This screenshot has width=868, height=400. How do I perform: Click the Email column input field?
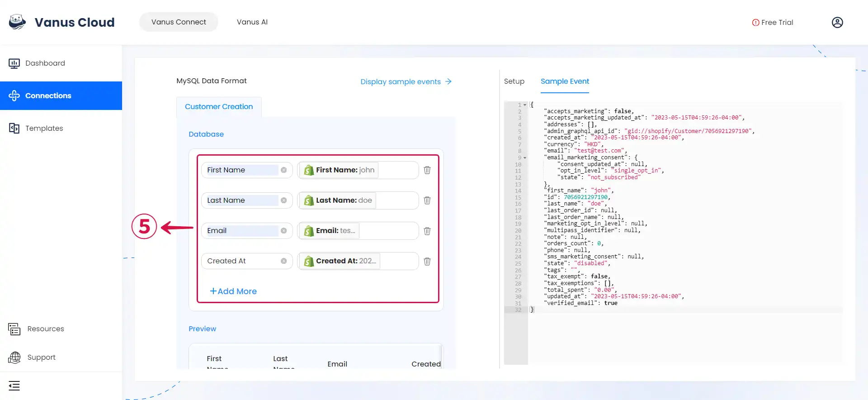[247, 231]
